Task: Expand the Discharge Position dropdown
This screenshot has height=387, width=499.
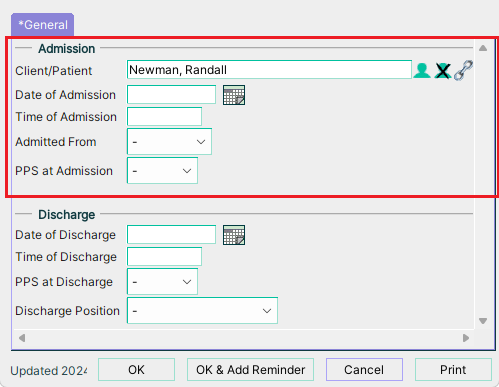Action: click(x=202, y=311)
